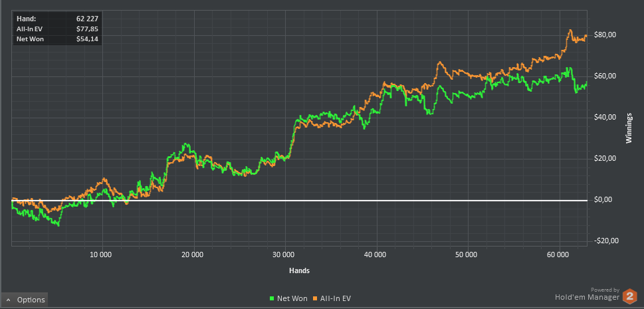Toggle the green Net Won legend swatch
644x309 pixels.
[x=271, y=299]
